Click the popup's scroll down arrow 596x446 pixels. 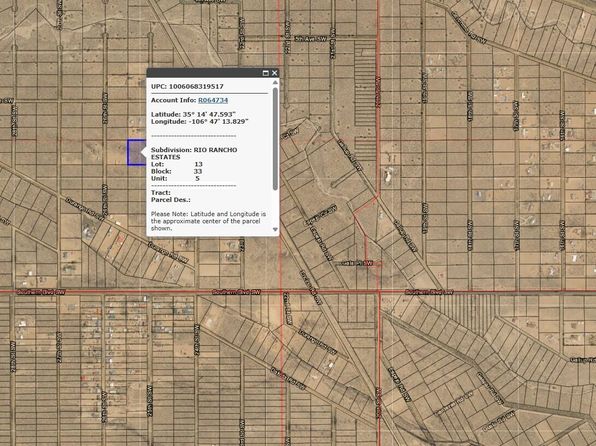point(275,229)
